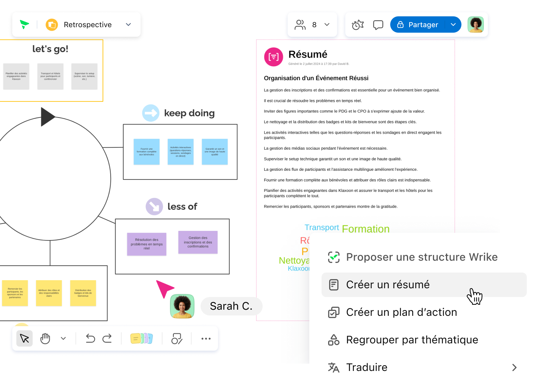Screen dimensions: 539x392
Task: Select grey note Superviser le setup
Action: click(x=85, y=76)
